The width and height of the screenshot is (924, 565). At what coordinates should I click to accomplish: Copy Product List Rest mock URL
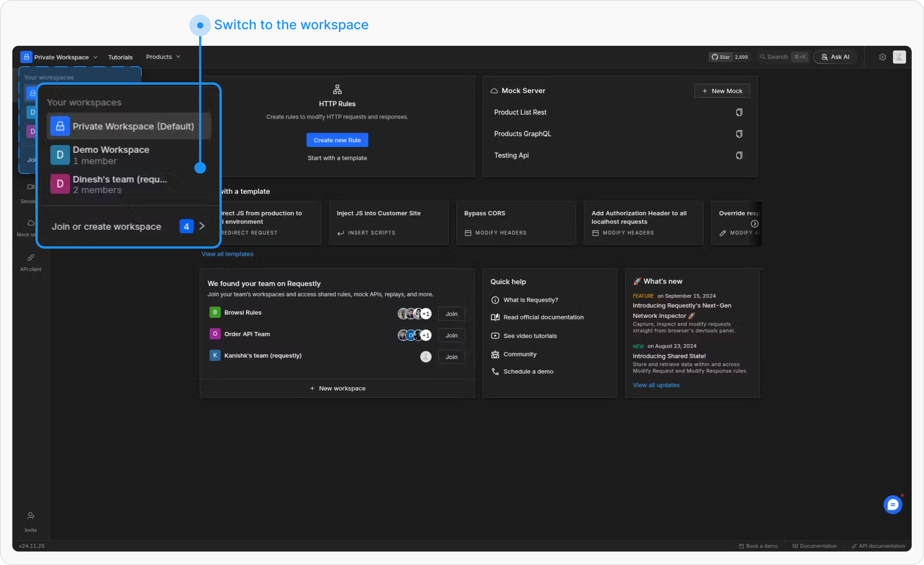[x=739, y=112]
